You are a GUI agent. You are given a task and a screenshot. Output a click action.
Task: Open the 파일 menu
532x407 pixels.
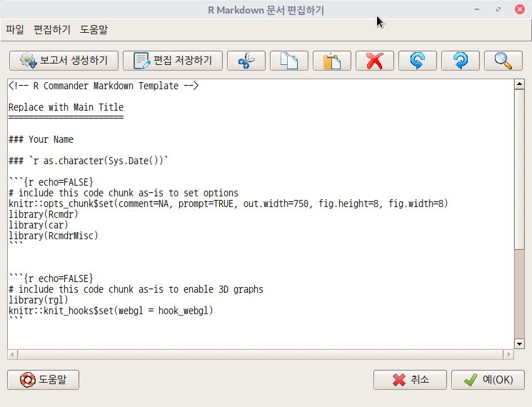[x=15, y=29]
